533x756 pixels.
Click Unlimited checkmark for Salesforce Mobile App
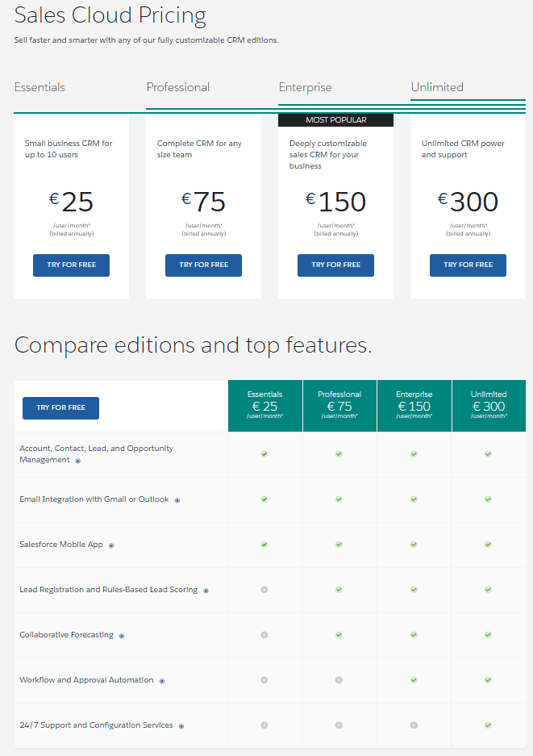(x=488, y=545)
